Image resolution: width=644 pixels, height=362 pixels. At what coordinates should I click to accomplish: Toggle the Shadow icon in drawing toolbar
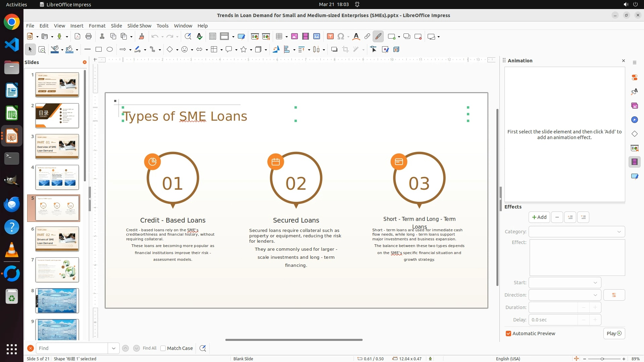coord(334,50)
